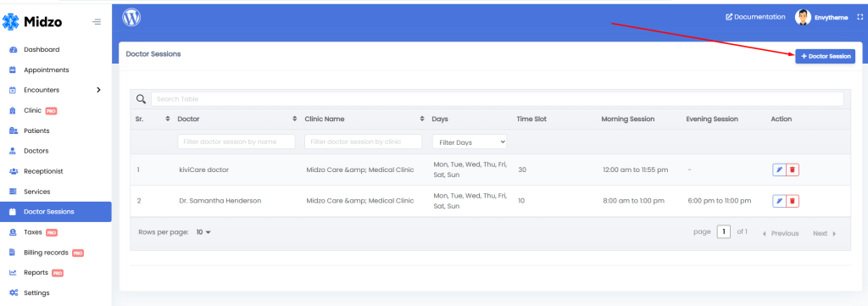Click the search magnifier icon
This screenshot has height=306, width=868.
tap(142, 99)
